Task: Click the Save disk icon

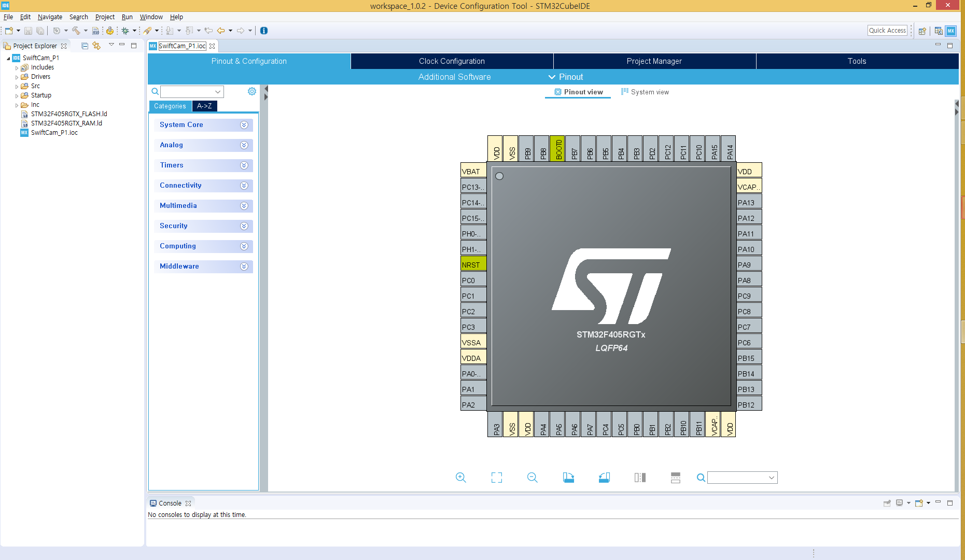Action: pyautogui.click(x=29, y=31)
